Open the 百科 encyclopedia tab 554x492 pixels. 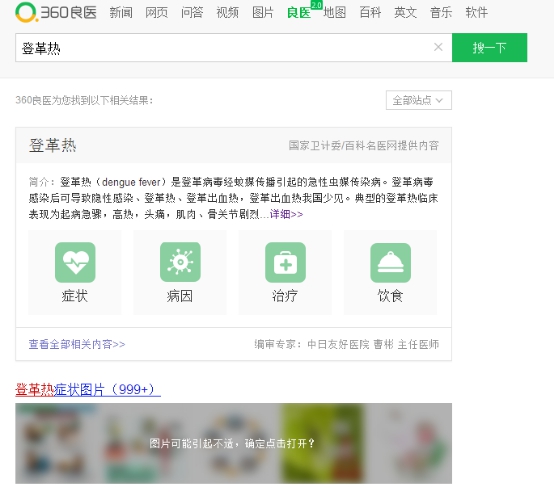pyautogui.click(x=370, y=13)
